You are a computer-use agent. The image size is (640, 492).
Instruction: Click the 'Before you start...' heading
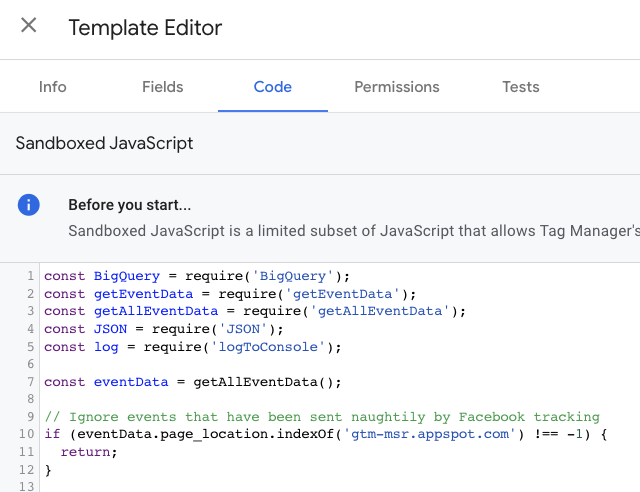(x=130, y=205)
